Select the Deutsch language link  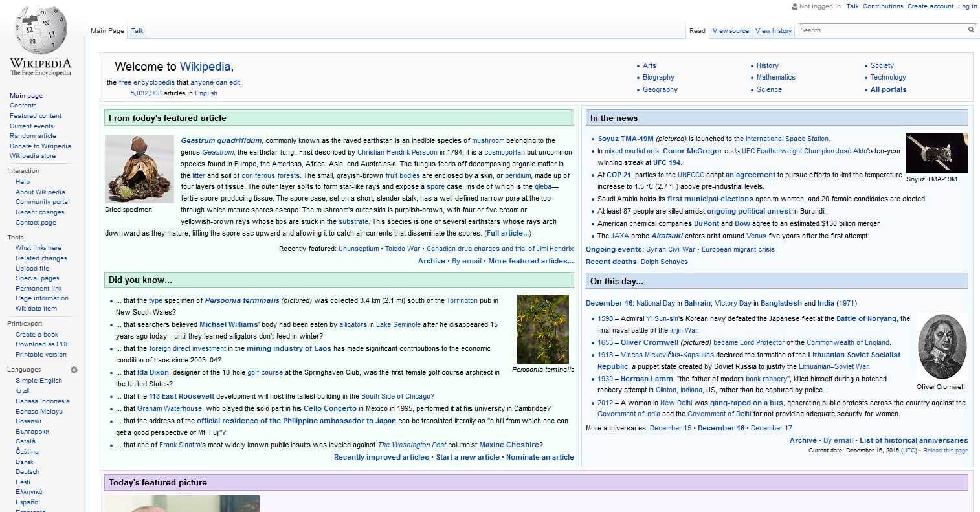pyautogui.click(x=27, y=472)
